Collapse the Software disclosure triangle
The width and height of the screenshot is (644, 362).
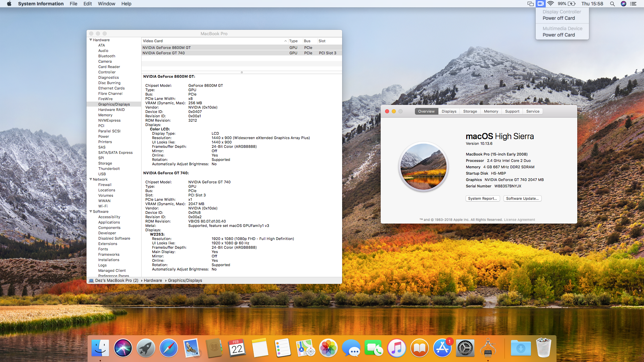click(91, 212)
